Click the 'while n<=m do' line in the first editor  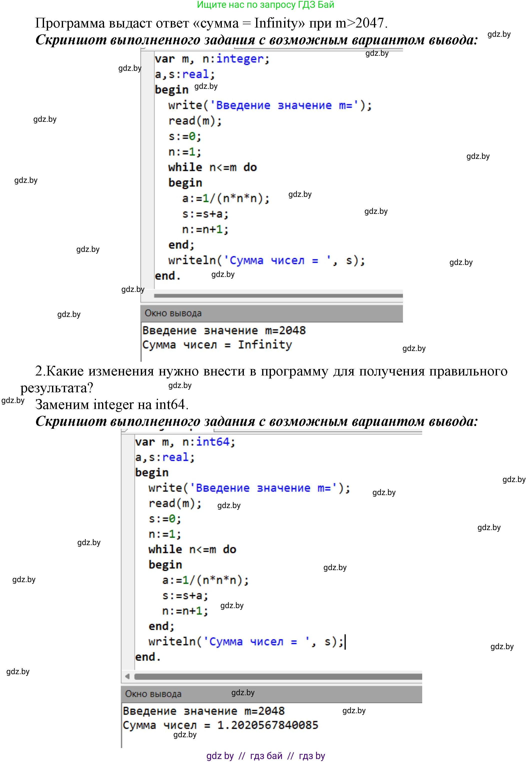[212, 167]
